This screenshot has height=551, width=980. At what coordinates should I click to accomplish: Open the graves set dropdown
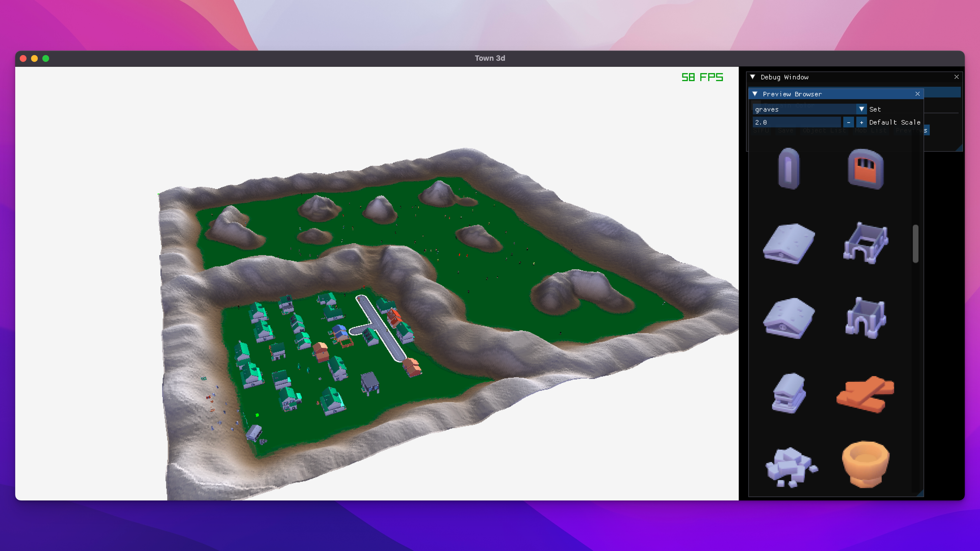[x=861, y=109]
